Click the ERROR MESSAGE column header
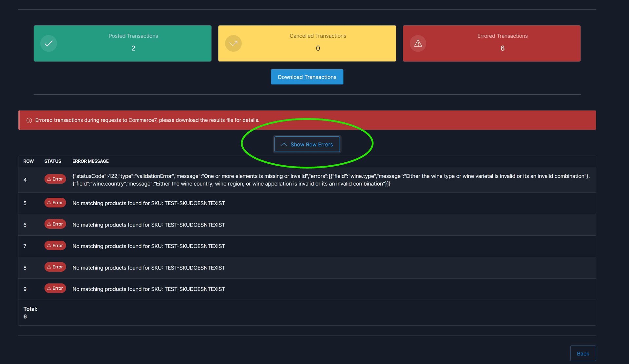629x364 pixels. click(90, 161)
